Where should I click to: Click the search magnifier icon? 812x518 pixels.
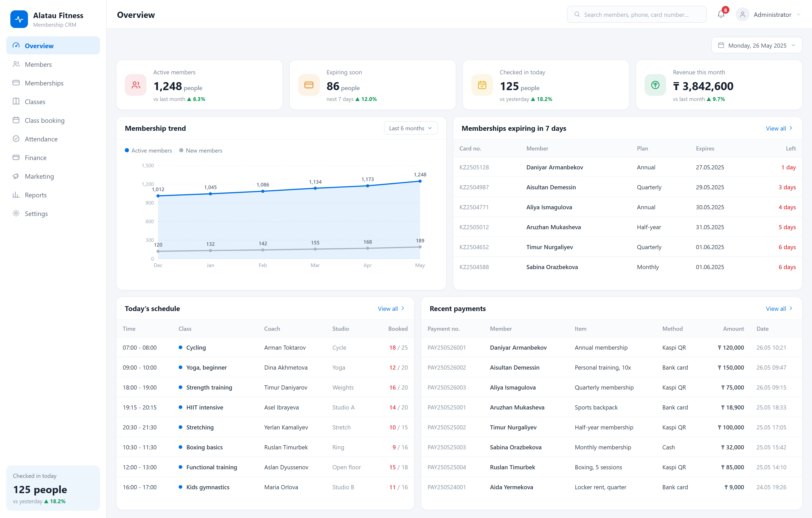coord(577,15)
